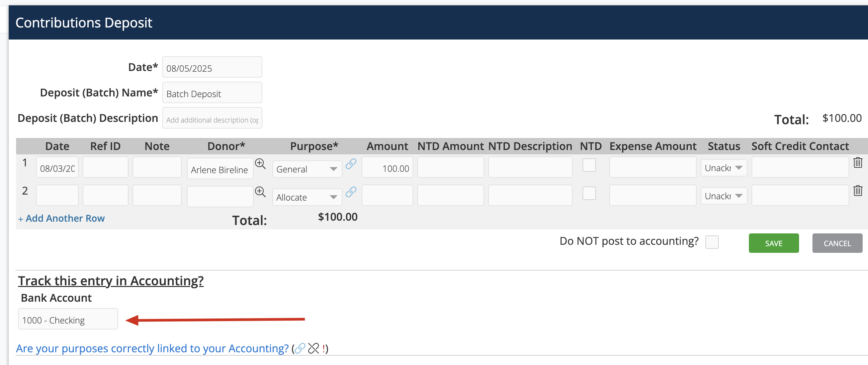
Task: Check the NTD checkbox in row 1
Action: tap(589, 165)
